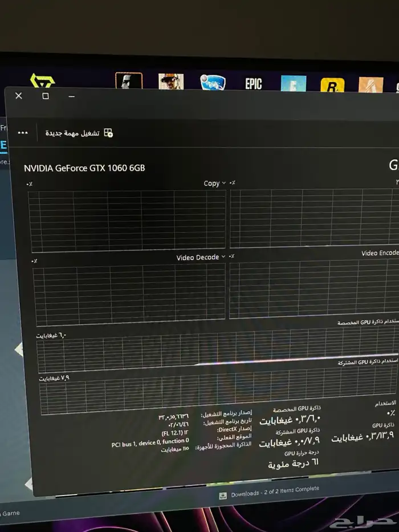Image resolution: width=399 pixels, height=532 pixels.
Task: Open the yellow triangular logo desktop shortcut
Action: click(x=43, y=81)
